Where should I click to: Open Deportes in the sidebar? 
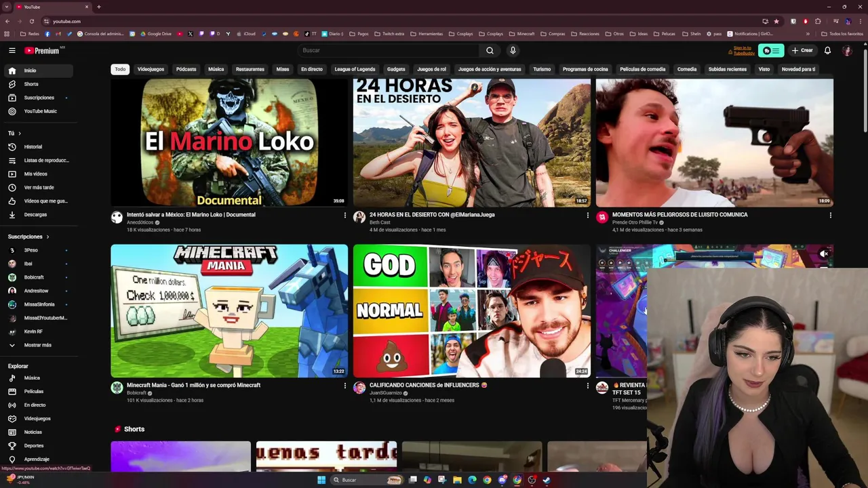[x=37, y=445]
